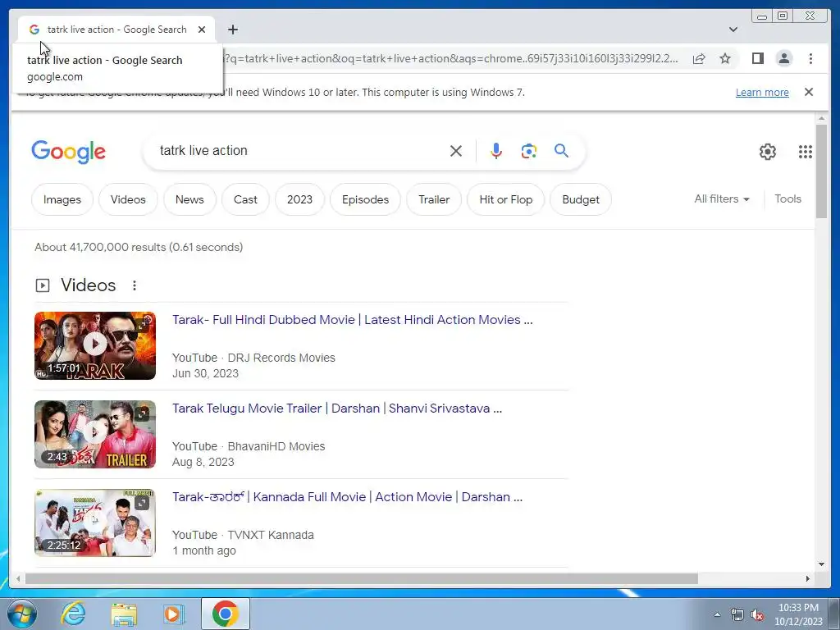Expand the tab search chevron
This screenshot has height=630, width=840.
click(x=733, y=30)
